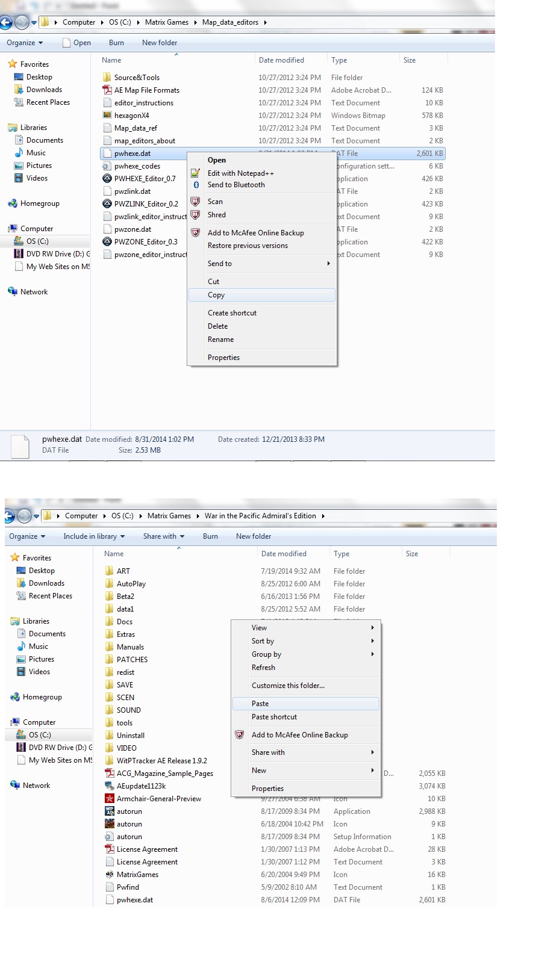Select Rename in the context menu
The width and height of the screenshot is (542, 980).
262,340
